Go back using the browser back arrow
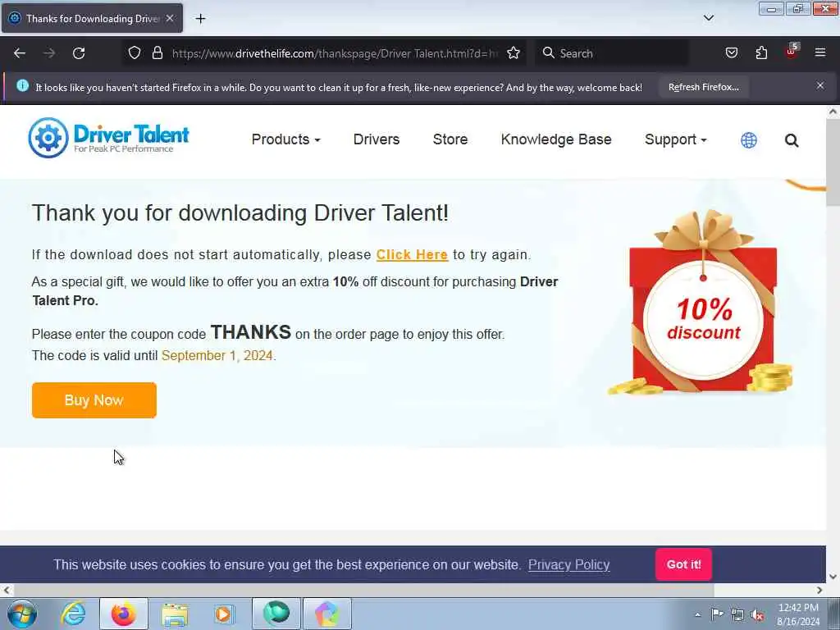840x630 pixels. click(x=20, y=53)
